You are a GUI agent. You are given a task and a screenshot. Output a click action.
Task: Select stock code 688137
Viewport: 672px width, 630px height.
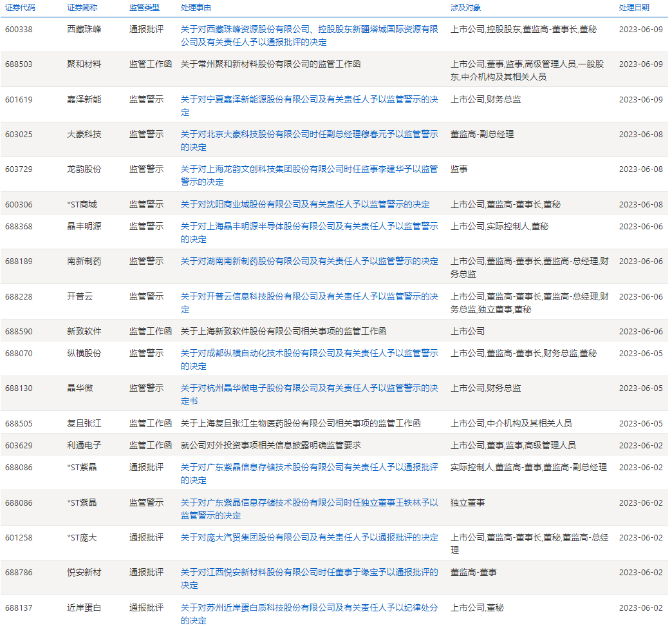pos(19,608)
